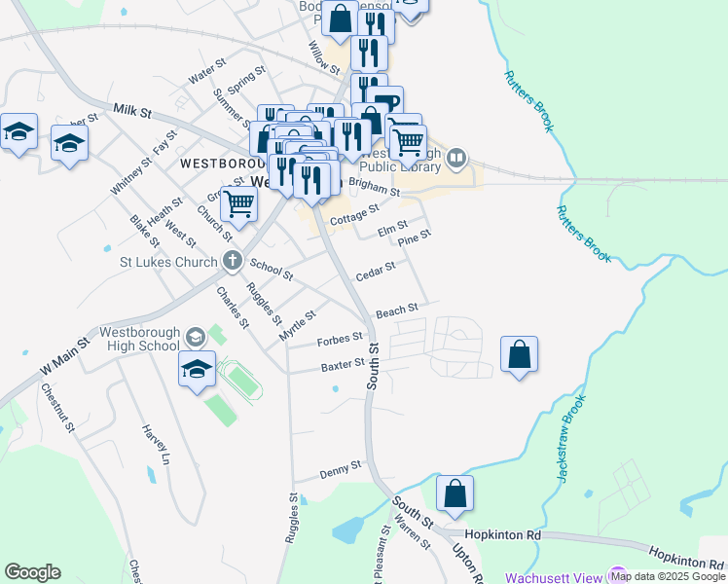
Task: Click the St Lukes Church cross icon
Action: (x=233, y=260)
